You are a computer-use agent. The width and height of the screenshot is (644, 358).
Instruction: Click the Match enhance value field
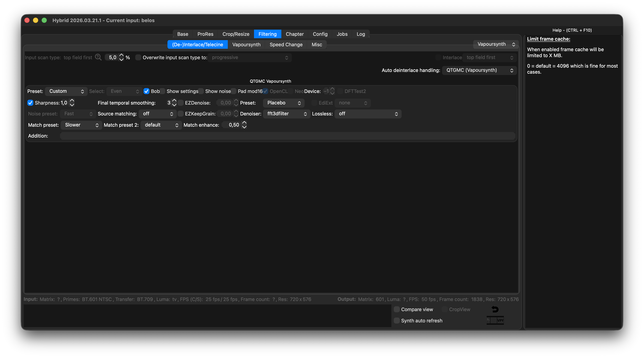click(x=231, y=125)
